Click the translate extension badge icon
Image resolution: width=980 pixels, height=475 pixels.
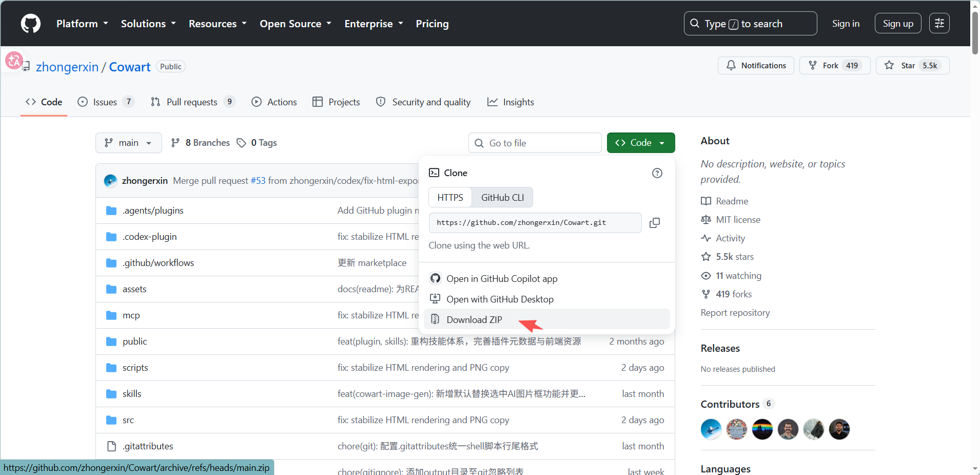coord(14,61)
